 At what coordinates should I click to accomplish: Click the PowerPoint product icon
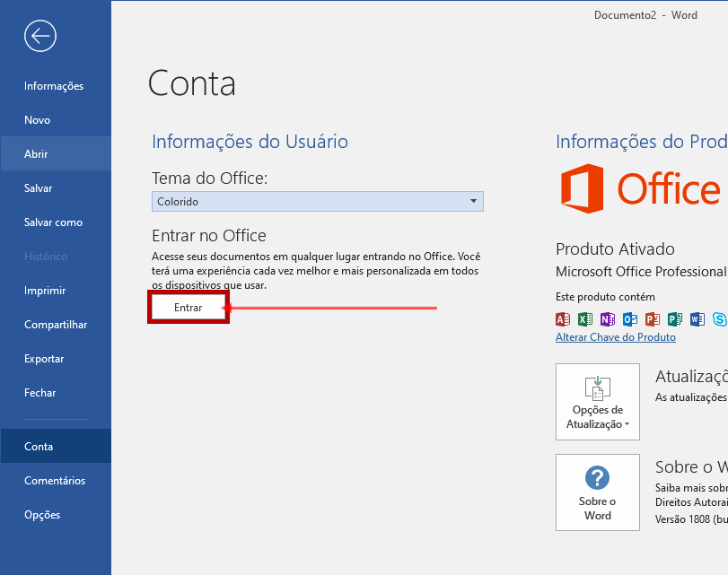click(653, 319)
